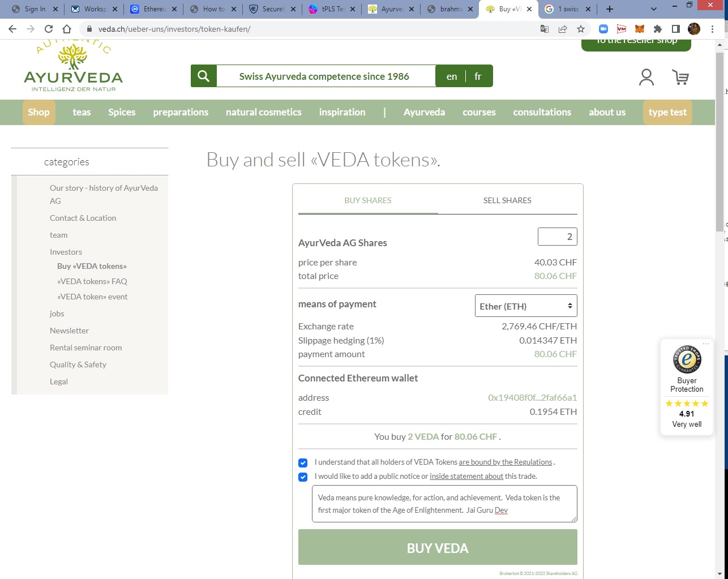
Task: Reload the page
Action: (49, 29)
